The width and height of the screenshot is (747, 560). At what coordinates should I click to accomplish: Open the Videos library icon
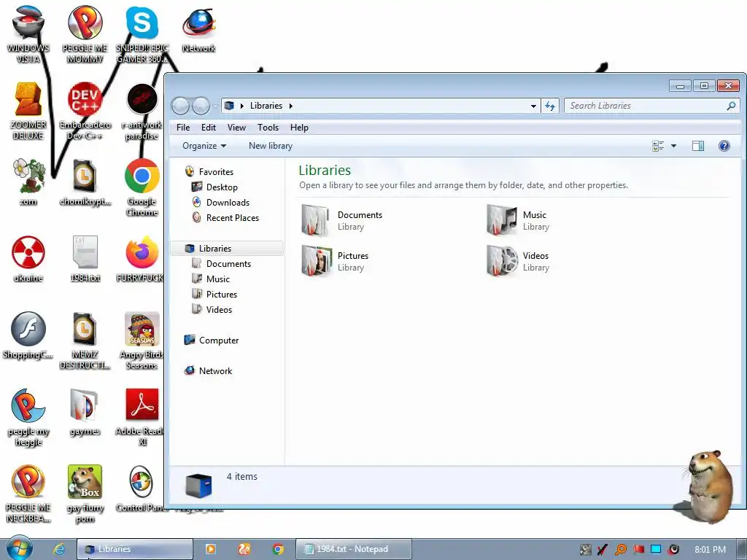(x=502, y=261)
